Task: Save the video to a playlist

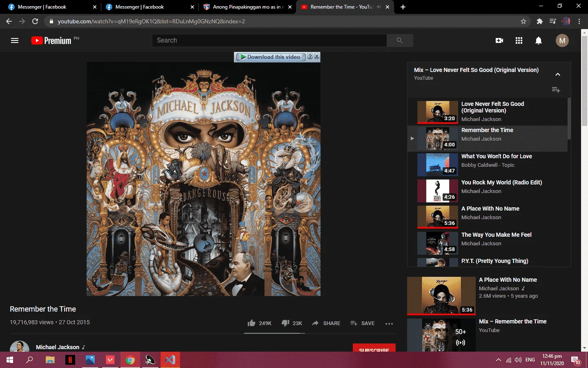Action: (362, 323)
